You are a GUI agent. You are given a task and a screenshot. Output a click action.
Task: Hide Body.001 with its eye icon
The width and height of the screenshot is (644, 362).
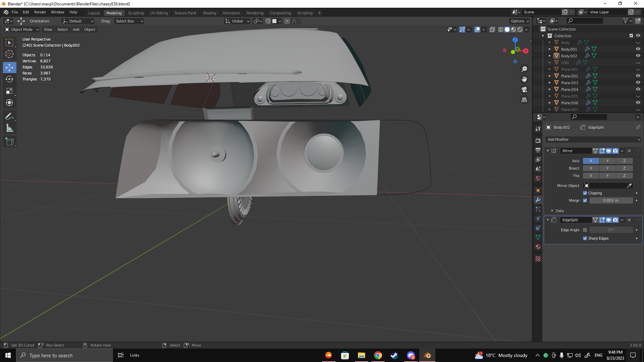pos(638,49)
